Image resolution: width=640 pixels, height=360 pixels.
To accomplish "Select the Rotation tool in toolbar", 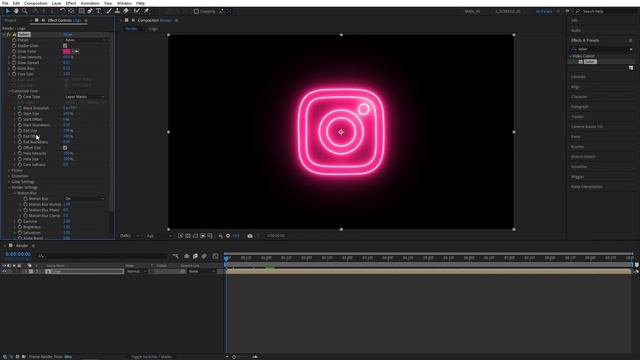I will (x=62, y=11).
